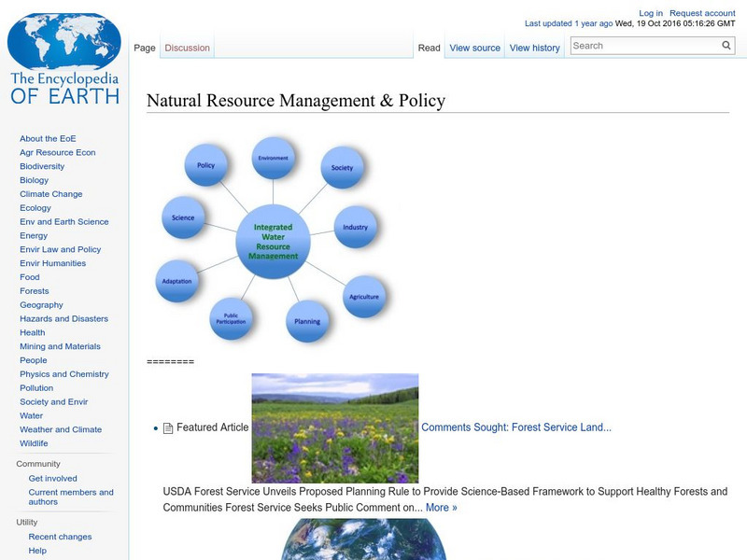
Task: Select the Read tab
Action: click(429, 47)
